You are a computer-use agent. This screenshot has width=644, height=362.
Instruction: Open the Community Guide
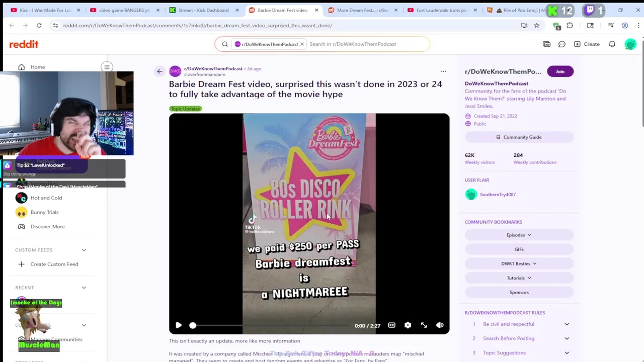point(519,137)
